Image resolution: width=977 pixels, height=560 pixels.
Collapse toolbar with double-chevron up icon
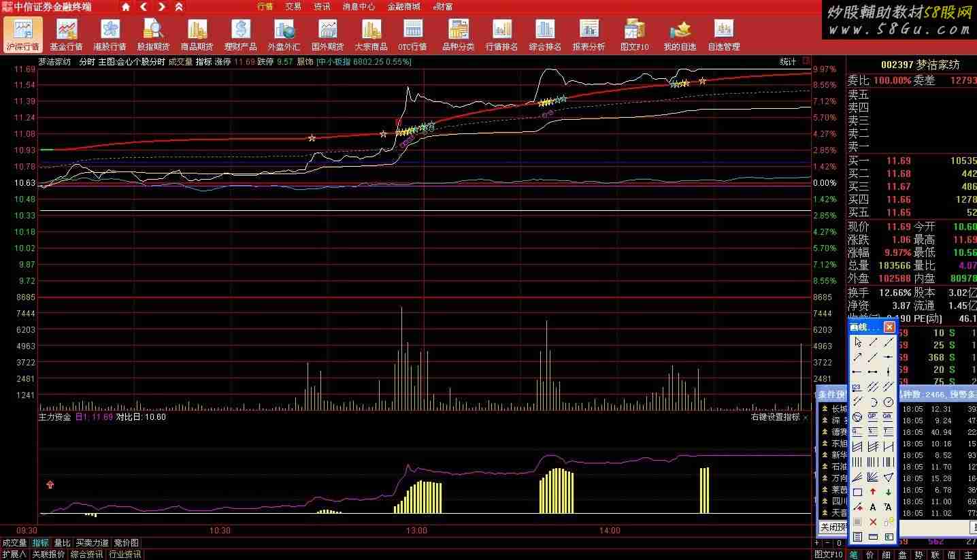pyautogui.click(x=179, y=7)
